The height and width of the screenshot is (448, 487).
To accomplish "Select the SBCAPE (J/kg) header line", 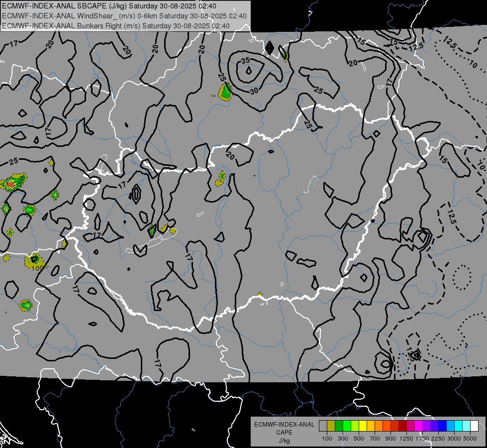I will click(109, 6).
